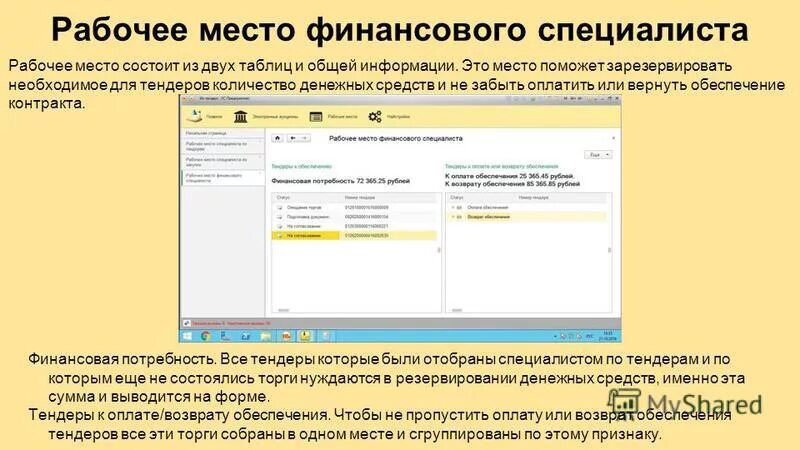Open Server Manager taskbar icon

click(x=225, y=336)
